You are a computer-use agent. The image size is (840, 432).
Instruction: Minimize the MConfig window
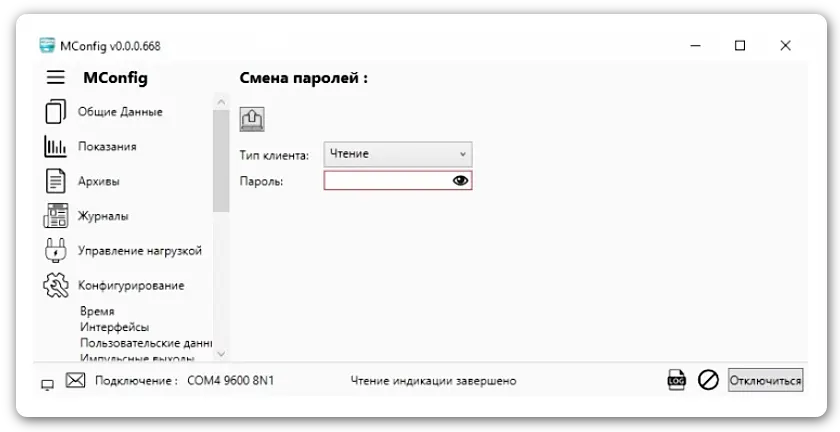(x=695, y=46)
